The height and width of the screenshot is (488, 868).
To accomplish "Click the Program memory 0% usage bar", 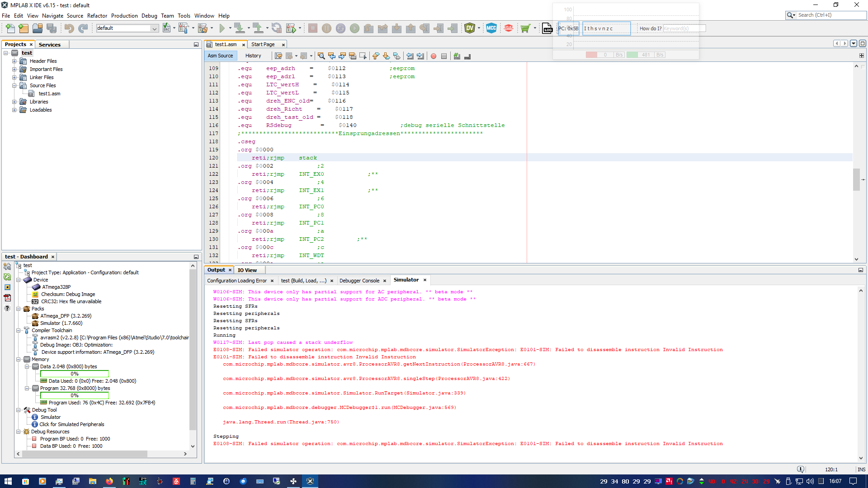I will (x=75, y=395).
